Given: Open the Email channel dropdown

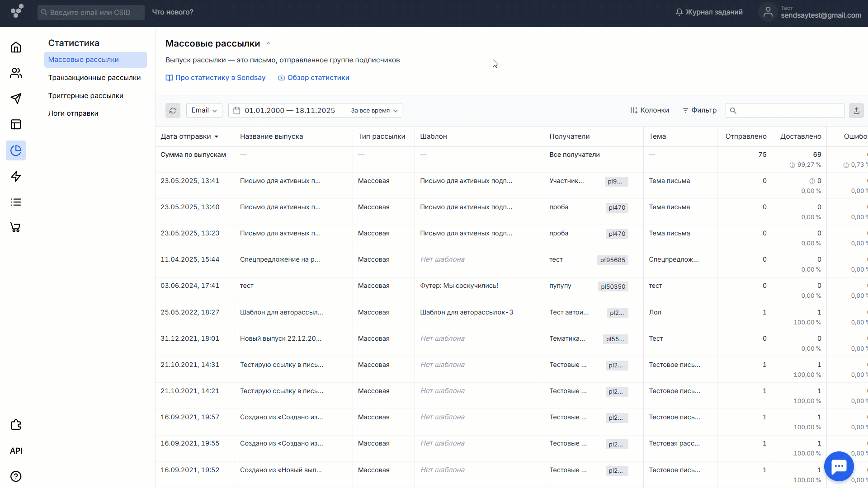Looking at the screenshot, I should (x=204, y=110).
